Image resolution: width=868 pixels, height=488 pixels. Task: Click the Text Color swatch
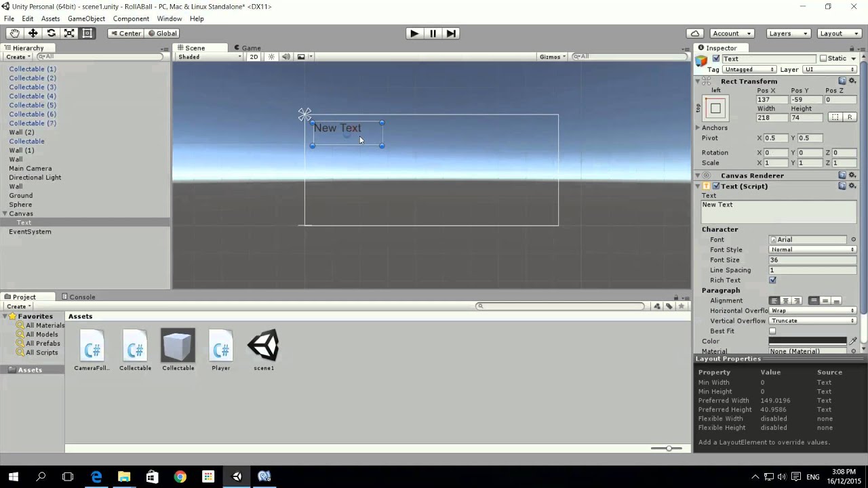click(x=808, y=342)
